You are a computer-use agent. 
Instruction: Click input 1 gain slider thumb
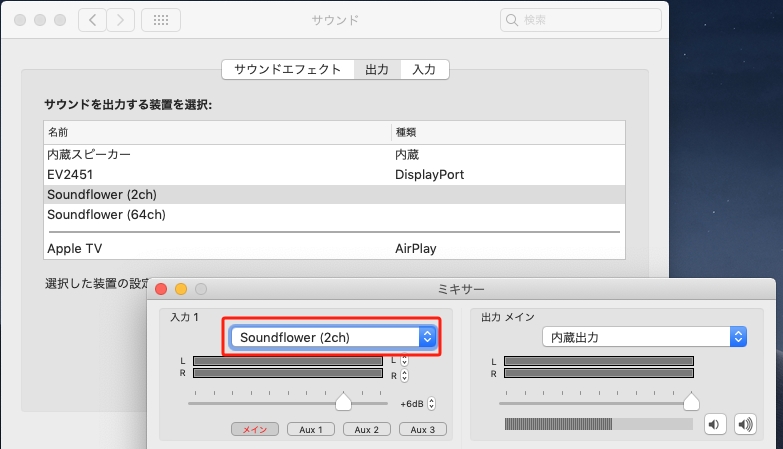click(x=343, y=402)
